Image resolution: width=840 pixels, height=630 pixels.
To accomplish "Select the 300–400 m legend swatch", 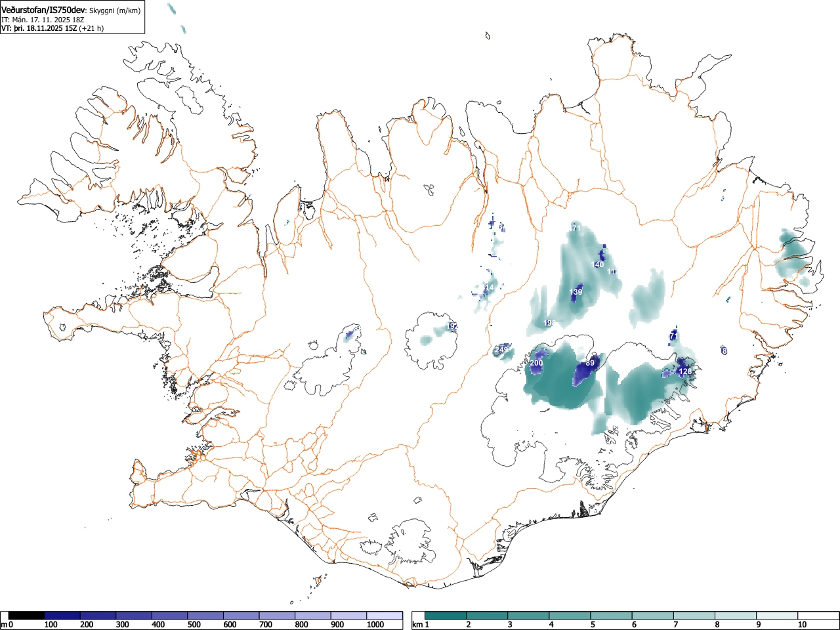I will tap(134, 616).
